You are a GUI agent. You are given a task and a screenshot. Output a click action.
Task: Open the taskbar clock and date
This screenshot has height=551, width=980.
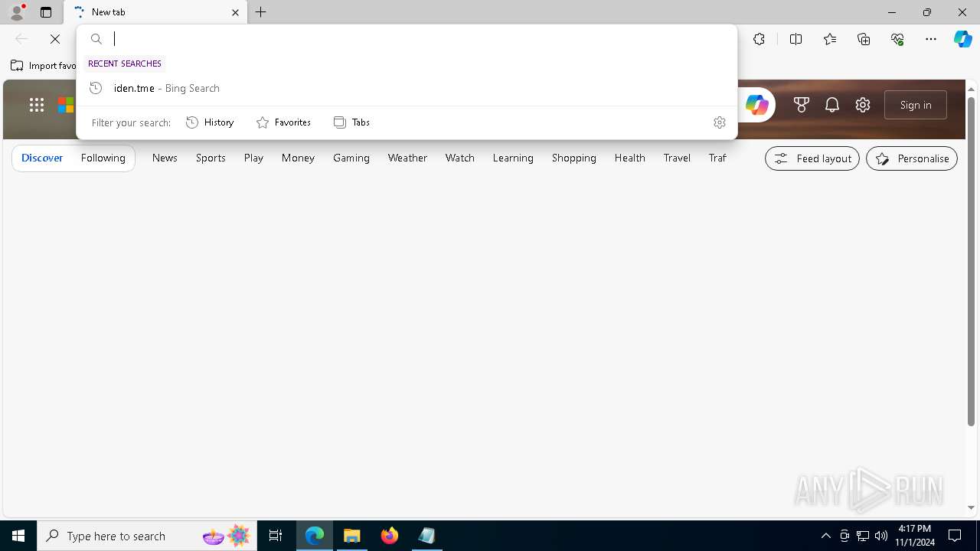point(915,536)
